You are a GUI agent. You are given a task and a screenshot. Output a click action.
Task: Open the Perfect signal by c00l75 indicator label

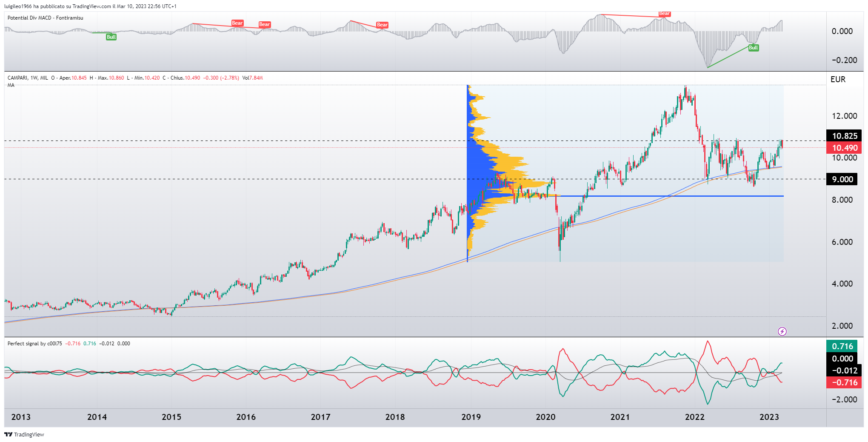click(x=35, y=344)
